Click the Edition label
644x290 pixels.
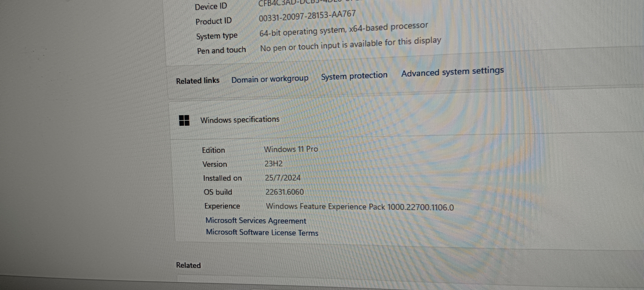(x=214, y=150)
